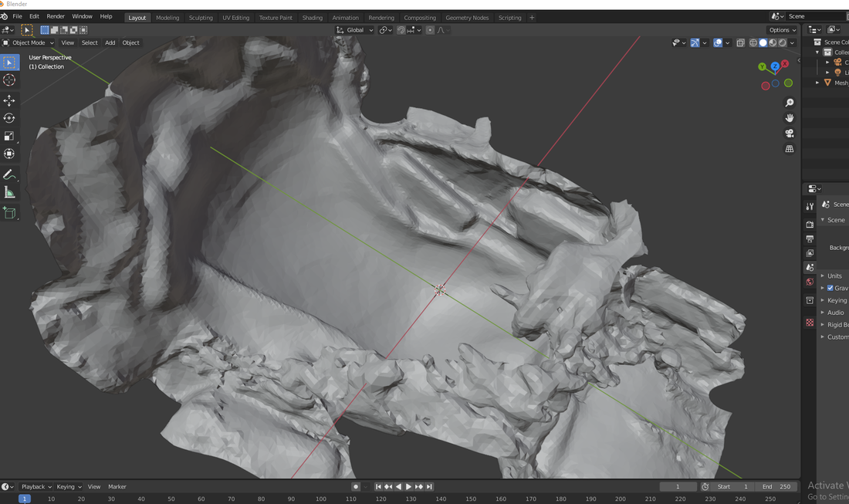Toggle proportional editing button
Viewport: 849px width, 504px height.
[430, 30]
